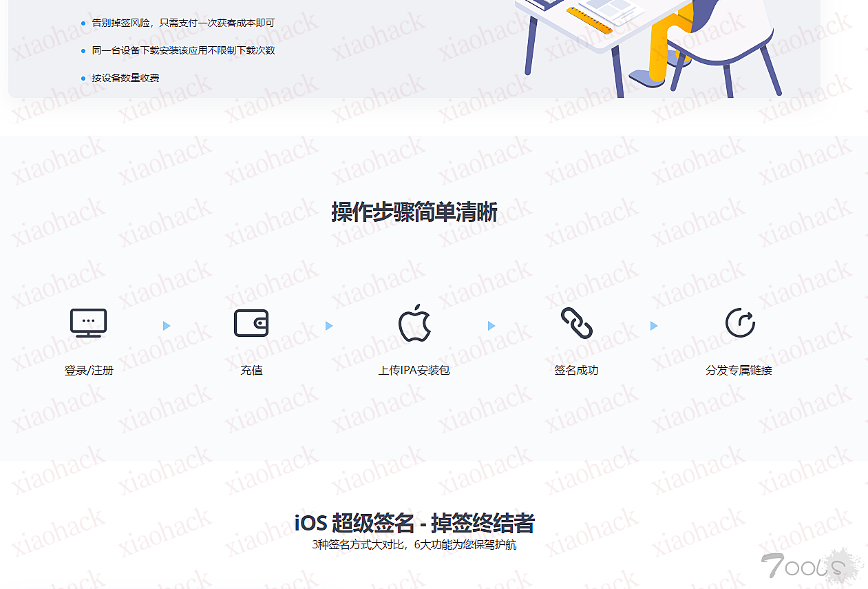Click the arrow between 登录/注册 and 充值
The height and width of the screenshot is (589, 868).
167,326
